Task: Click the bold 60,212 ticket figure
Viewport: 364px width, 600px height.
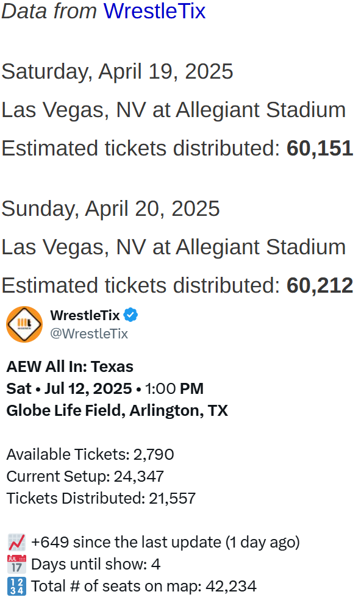Action: [x=320, y=285]
